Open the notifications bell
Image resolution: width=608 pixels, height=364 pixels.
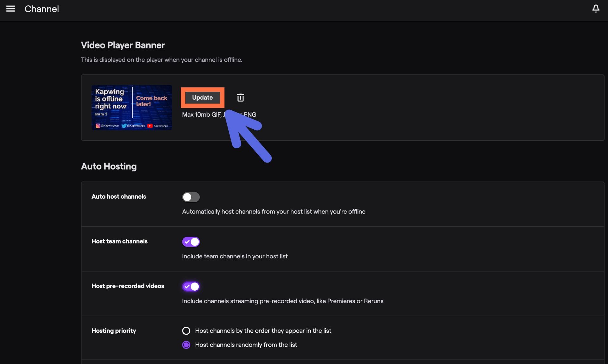point(596,9)
